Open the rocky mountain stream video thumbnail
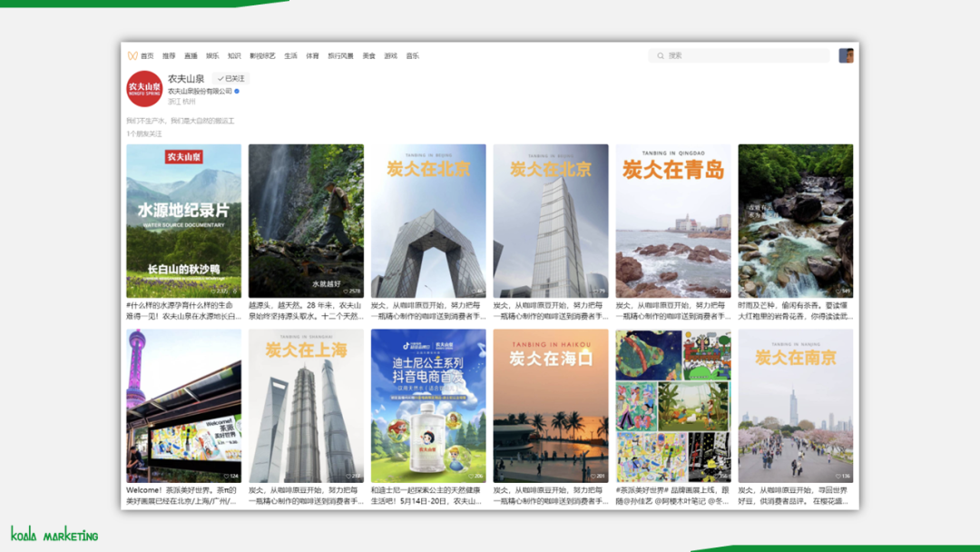 [796, 221]
